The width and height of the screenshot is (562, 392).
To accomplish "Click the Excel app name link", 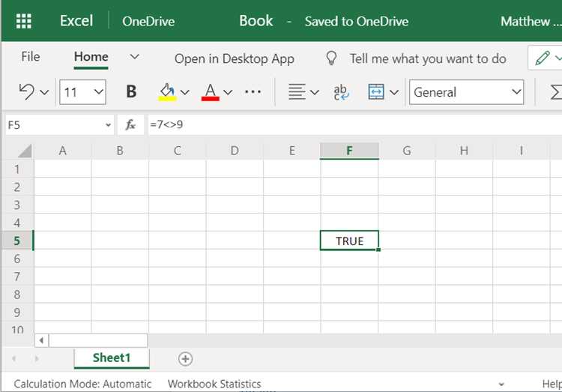I will pos(76,21).
